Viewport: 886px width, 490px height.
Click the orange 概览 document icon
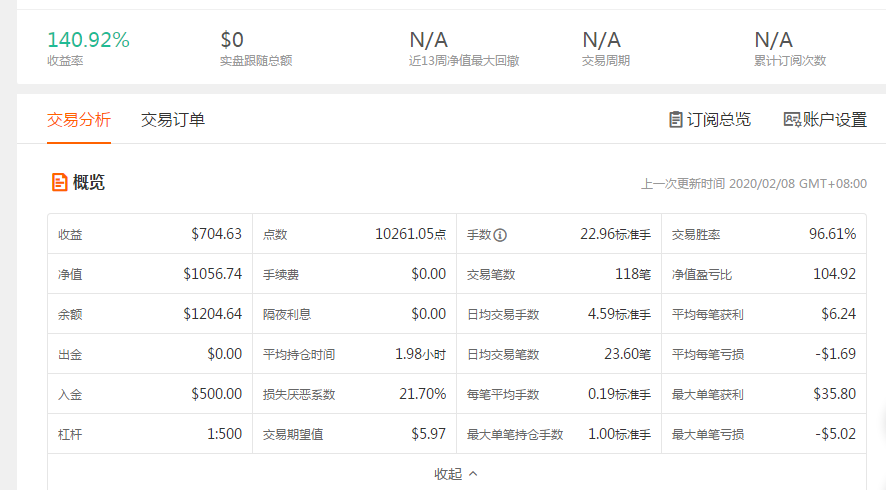(x=60, y=182)
